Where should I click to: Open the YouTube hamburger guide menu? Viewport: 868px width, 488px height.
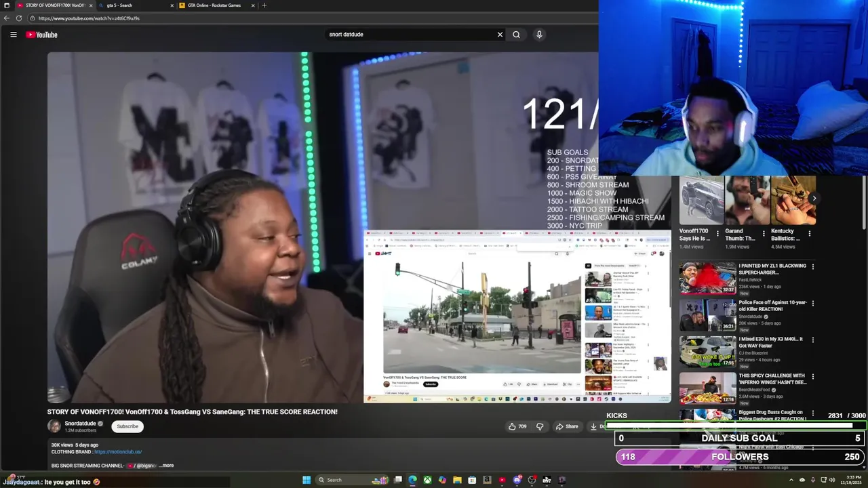pos(13,35)
